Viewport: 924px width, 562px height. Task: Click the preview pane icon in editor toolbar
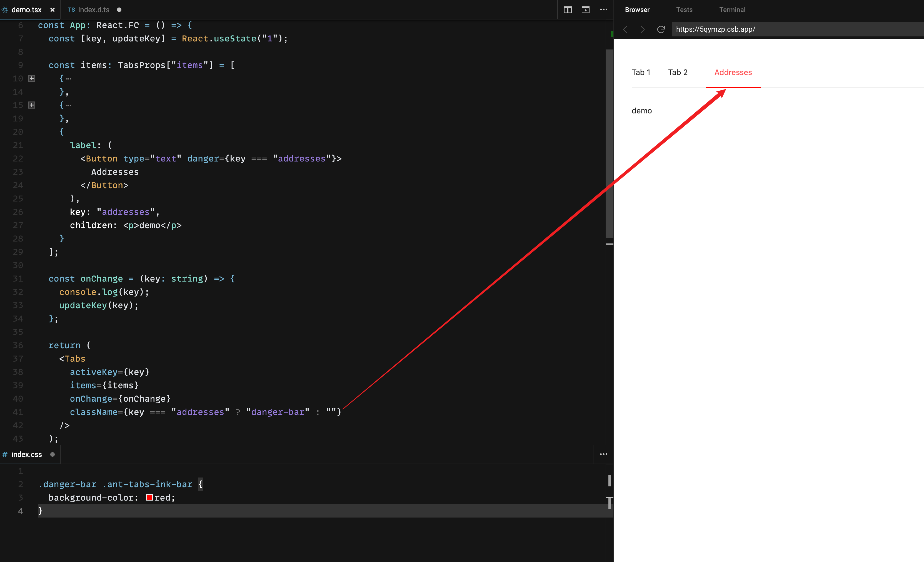click(585, 10)
